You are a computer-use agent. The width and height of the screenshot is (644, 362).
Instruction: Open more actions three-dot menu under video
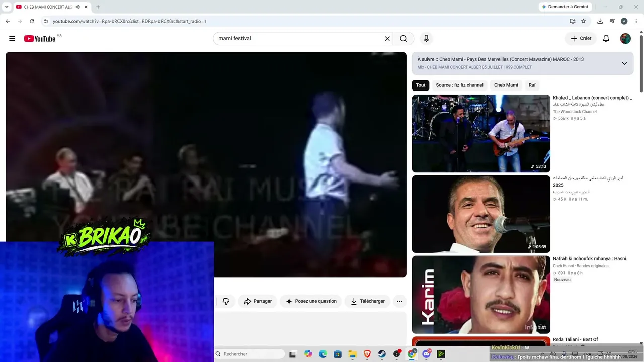(399, 301)
